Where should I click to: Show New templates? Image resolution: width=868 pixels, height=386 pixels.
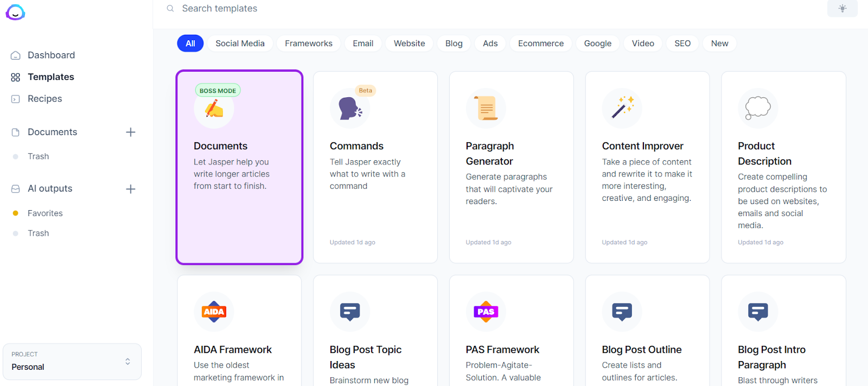click(x=720, y=43)
